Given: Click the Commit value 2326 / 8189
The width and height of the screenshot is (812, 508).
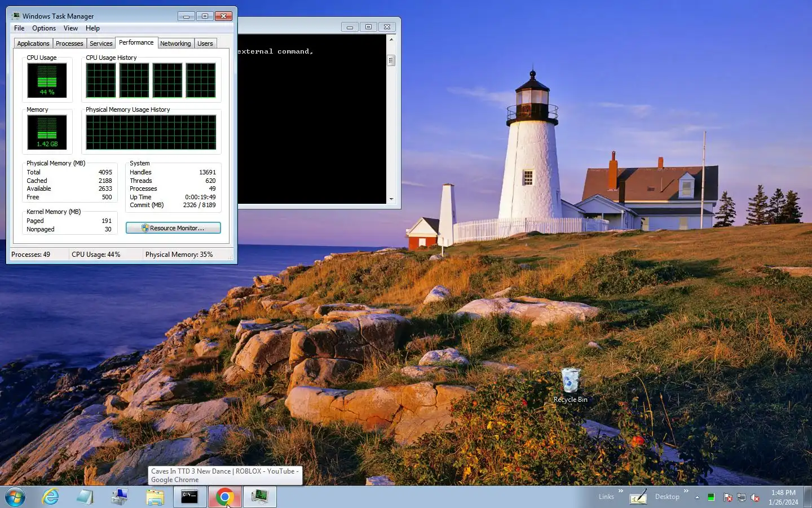Looking at the screenshot, I should [x=200, y=205].
